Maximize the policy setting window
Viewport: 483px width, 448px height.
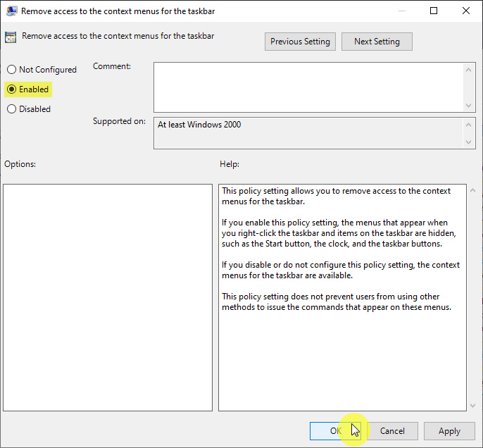pyautogui.click(x=434, y=11)
